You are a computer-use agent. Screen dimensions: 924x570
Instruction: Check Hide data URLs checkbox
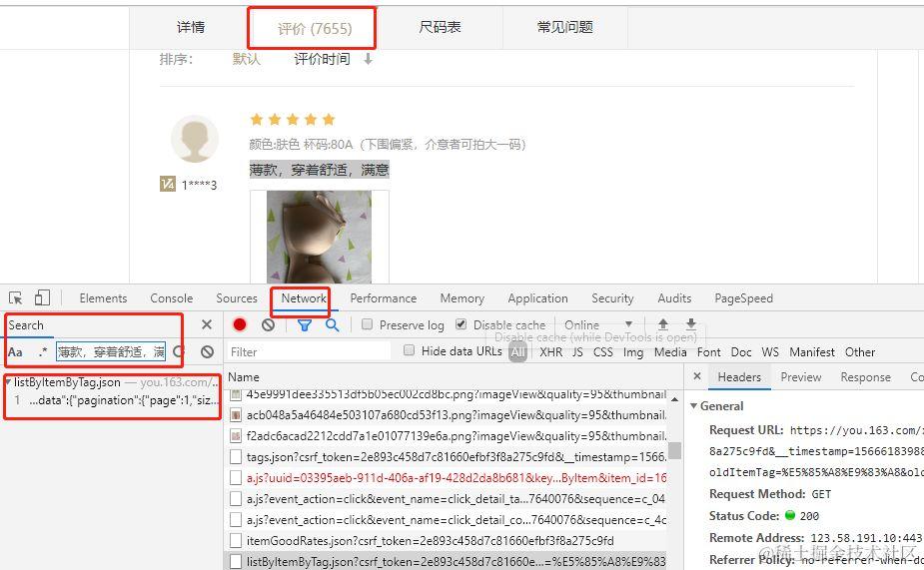tap(409, 351)
